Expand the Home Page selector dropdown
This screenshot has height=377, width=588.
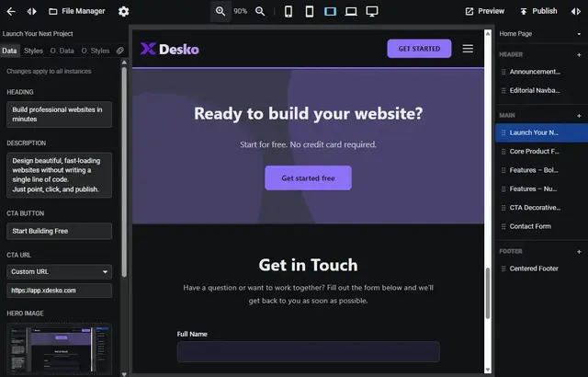[538, 34]
